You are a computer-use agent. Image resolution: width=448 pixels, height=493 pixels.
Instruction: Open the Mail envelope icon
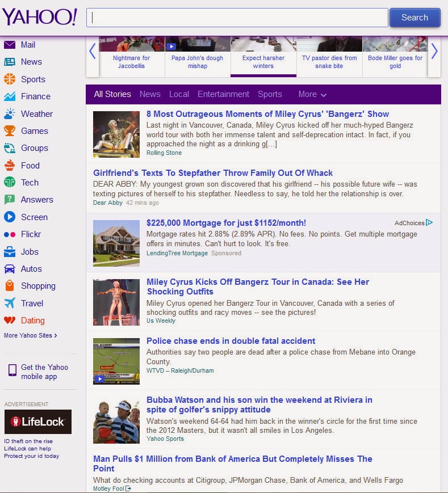pyautogui.click(x=10, y=45)
